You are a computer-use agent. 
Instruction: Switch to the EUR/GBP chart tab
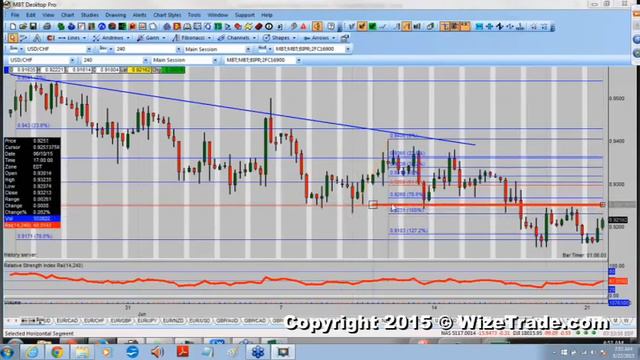coord(121,321)
